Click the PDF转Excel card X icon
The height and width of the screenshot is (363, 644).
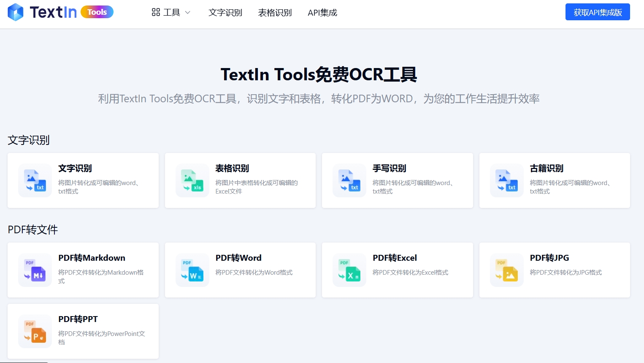349,270
